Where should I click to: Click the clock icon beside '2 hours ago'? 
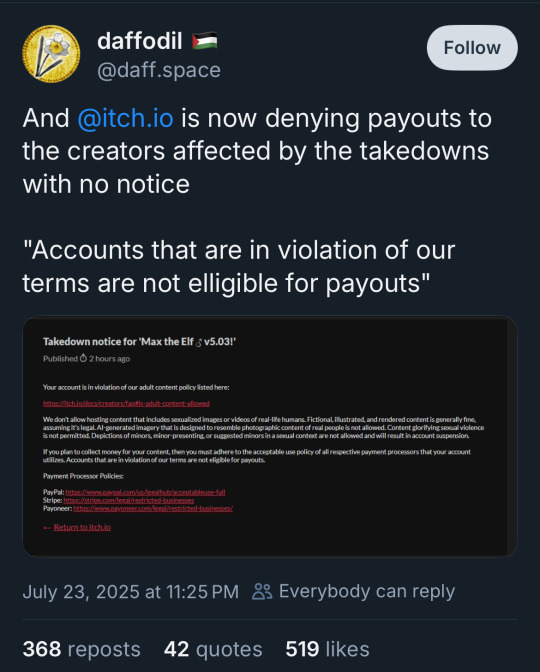click(84, 358)
